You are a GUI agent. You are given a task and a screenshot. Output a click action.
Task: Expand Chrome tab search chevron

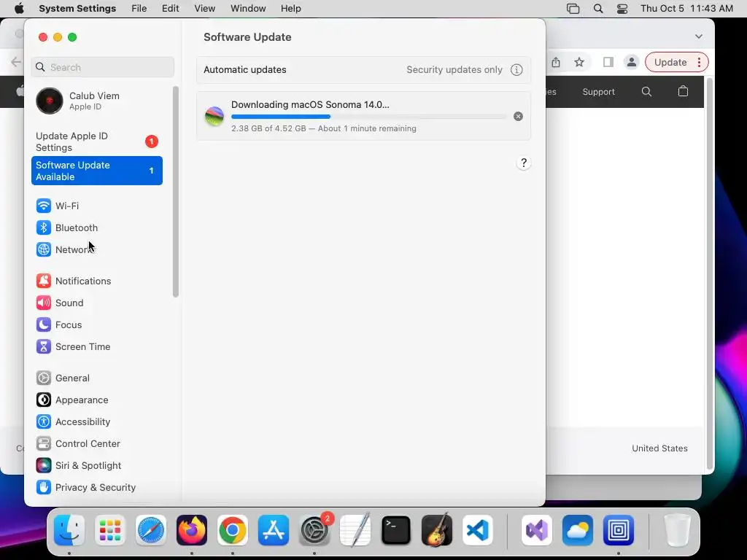point(699,36)
